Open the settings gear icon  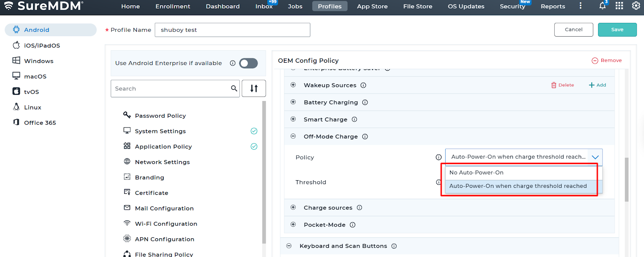(636, 6)
